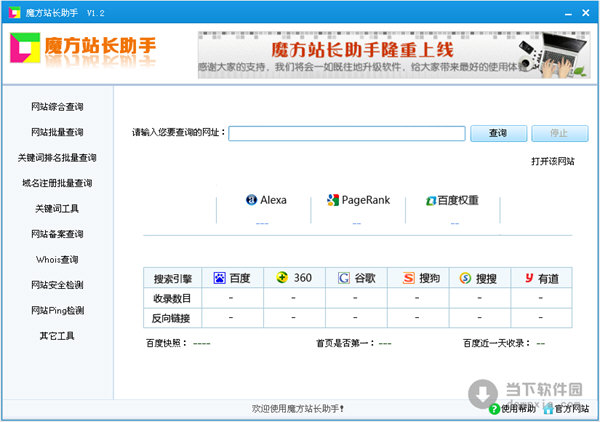600x422 pixels.
Task: Click the 百度权重 icon
Action: (x=431, y=200)
